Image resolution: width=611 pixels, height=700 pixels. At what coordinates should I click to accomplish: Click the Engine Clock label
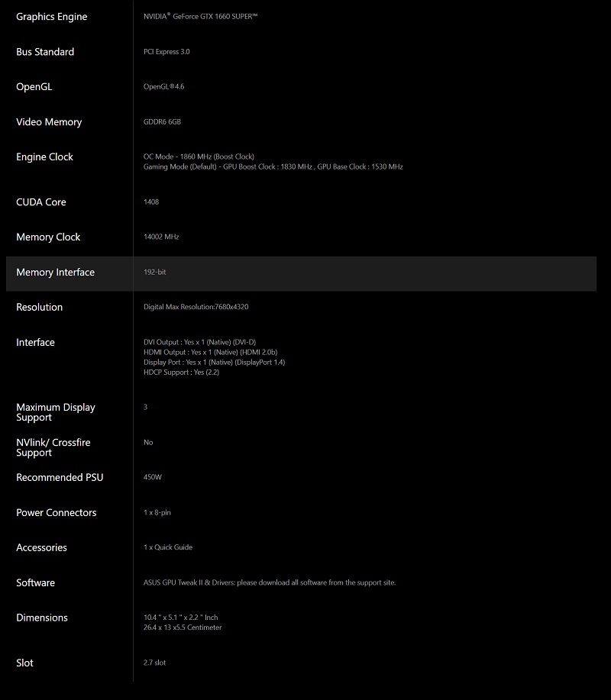[x=44, y=157]
